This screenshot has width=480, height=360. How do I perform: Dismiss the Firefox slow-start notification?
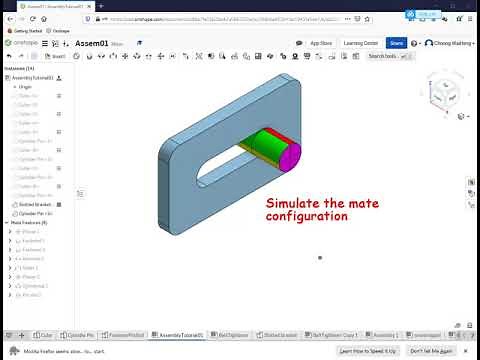click(x=466, y=351)
